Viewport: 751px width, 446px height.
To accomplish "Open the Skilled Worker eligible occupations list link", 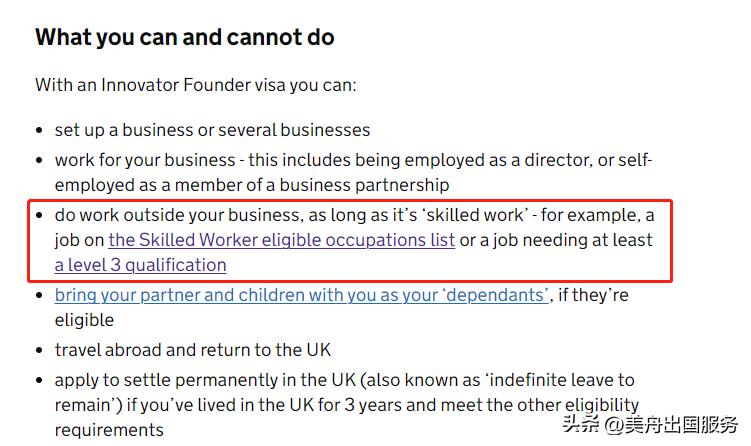I will pos(282,240).
